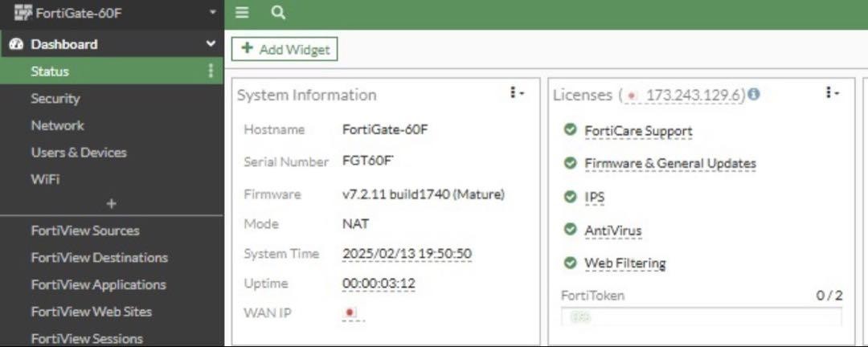
Task: Click AntiVirus green check icon
Action: click(570, 229)
